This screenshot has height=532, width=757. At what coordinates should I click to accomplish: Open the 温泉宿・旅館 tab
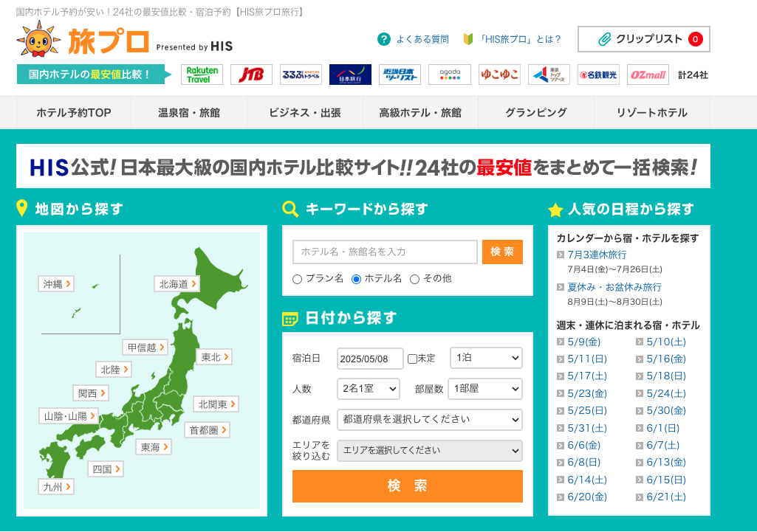pos(189,112)
